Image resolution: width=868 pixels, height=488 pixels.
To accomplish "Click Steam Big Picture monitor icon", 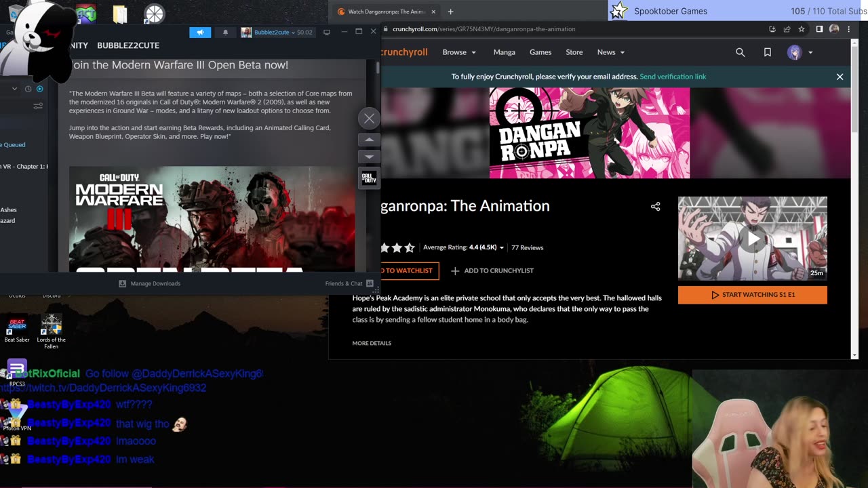I will click(x=327, y=32).
